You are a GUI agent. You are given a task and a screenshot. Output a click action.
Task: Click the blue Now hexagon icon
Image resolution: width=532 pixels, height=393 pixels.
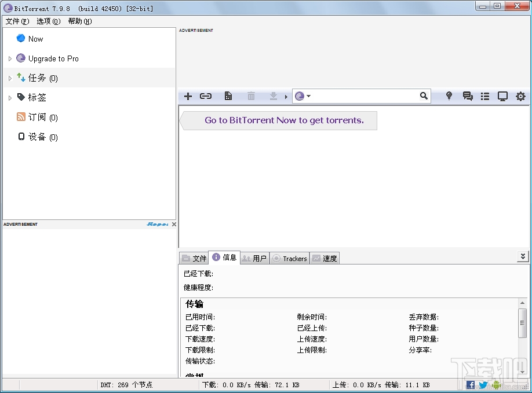tap(21, 38)
